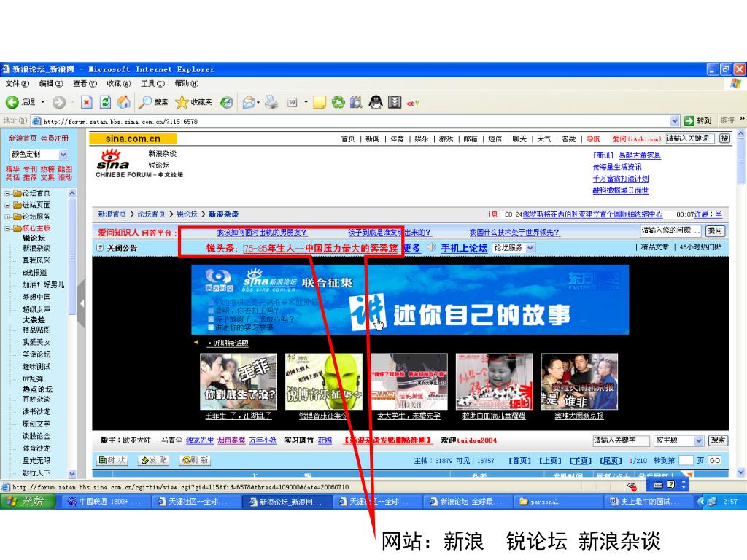Open the 论坛服务 dropdown in forum bar

[x=530, y=248]
